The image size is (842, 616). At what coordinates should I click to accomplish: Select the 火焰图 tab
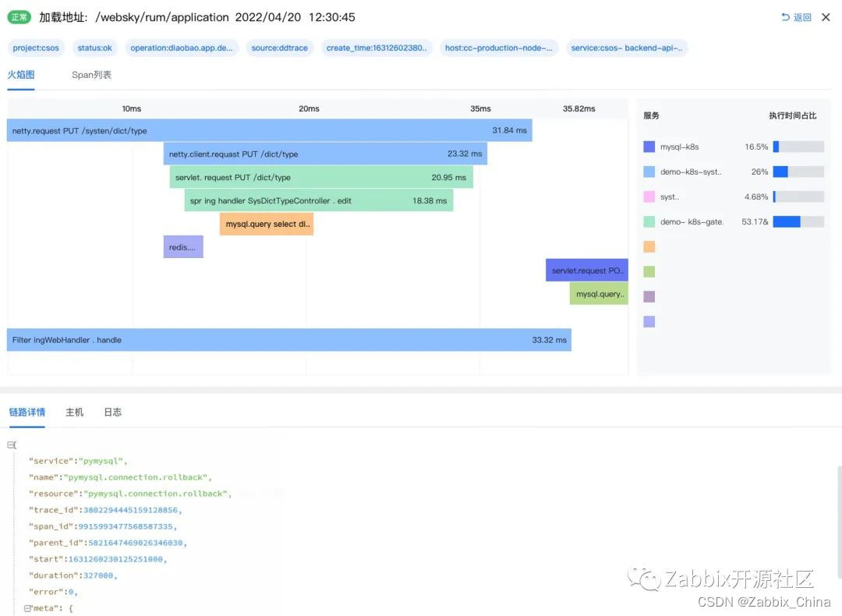pos(21,75)
